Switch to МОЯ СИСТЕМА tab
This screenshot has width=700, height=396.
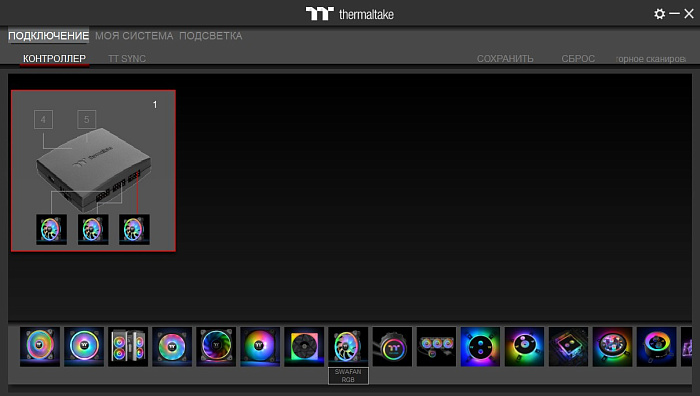(134, 36)
